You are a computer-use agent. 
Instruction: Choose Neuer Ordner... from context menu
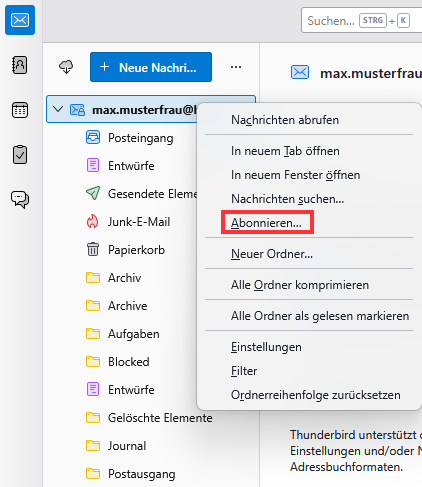(272, 254)
